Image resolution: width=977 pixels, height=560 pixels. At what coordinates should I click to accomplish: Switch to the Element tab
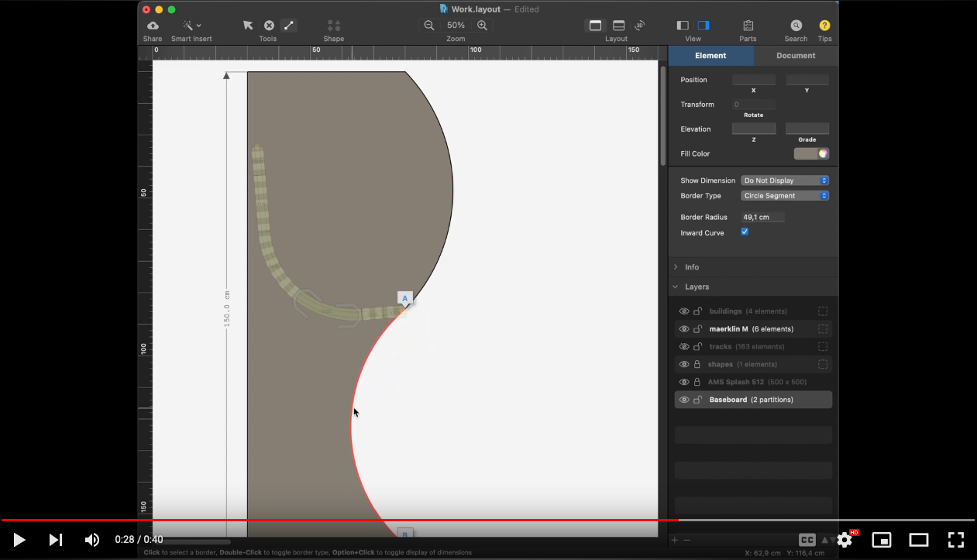point(710,56)
